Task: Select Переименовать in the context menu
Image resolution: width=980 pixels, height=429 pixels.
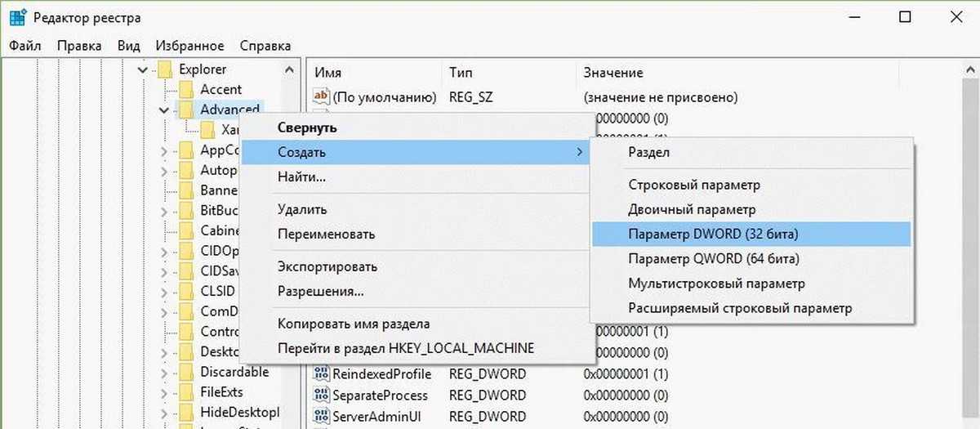Action: (x=326, y=235)
